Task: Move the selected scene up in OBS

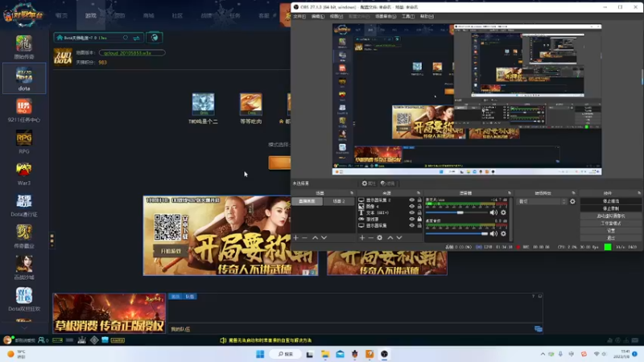Action: pyautogui.click(x=315, y=237)
